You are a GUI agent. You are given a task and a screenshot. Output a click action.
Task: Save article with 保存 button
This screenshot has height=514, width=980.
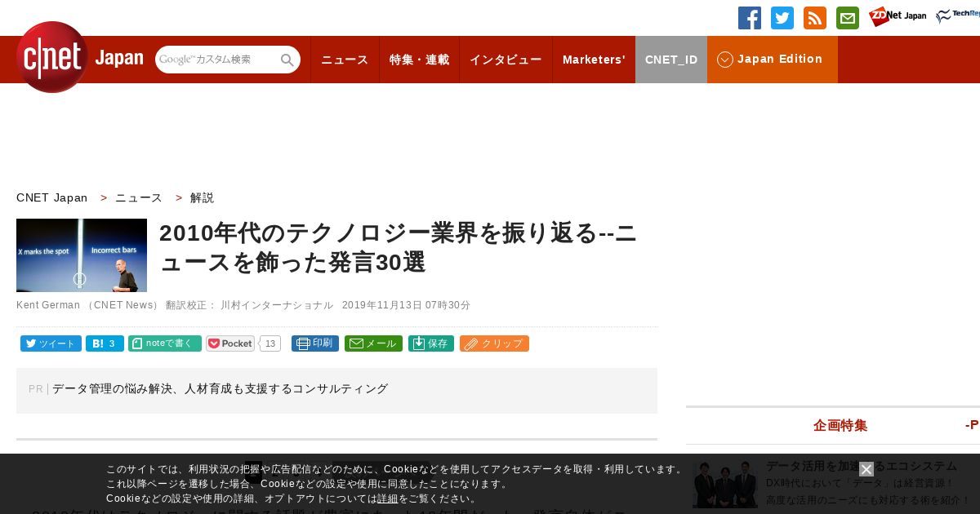tap(431, 343)
